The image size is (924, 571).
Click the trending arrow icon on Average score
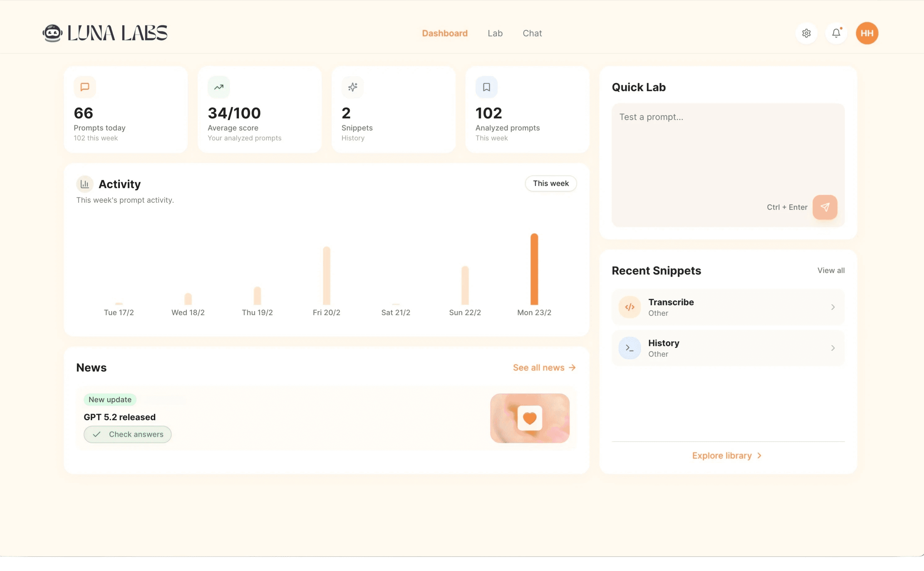219,87
